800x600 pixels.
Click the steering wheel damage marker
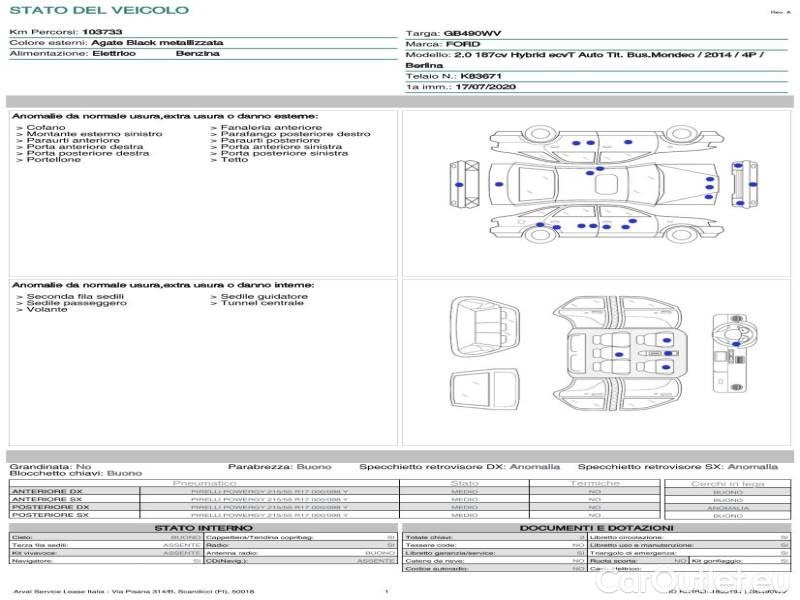(735, 344)
